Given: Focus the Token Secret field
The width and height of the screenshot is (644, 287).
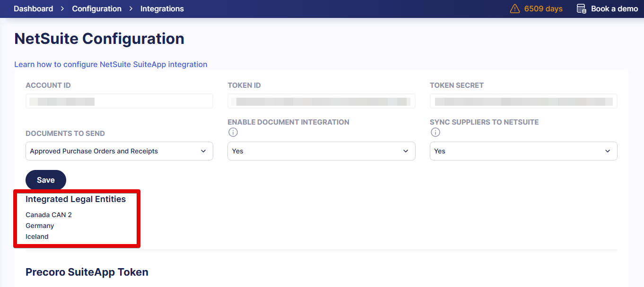Looking at the screenshot, I should coord(523,101).
